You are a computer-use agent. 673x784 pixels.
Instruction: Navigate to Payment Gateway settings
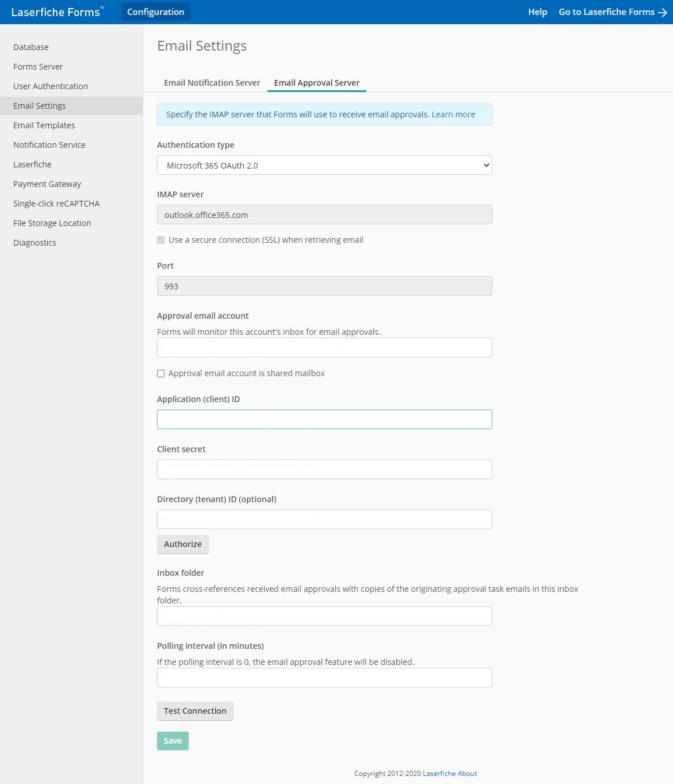coord(47,183)
